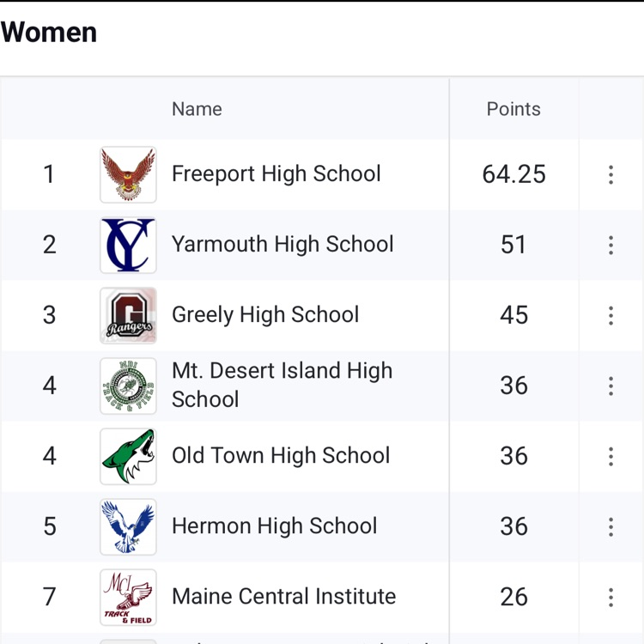The width and height of the screenshot is (644, 644).
Task: Open options menu for Mt. Desert Island row
Action: pyautogui.click(x=611, y=386)
